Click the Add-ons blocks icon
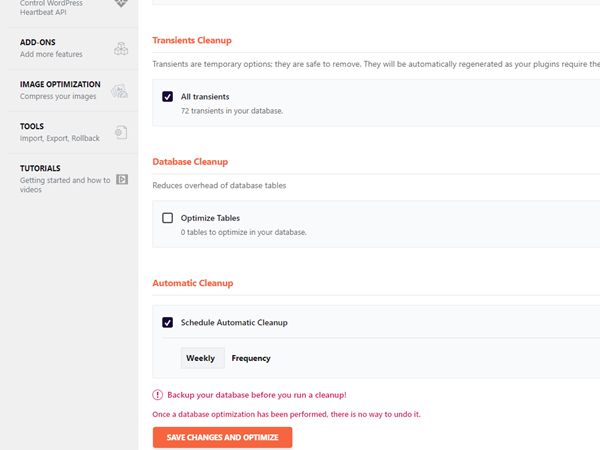 coord(121,48)
